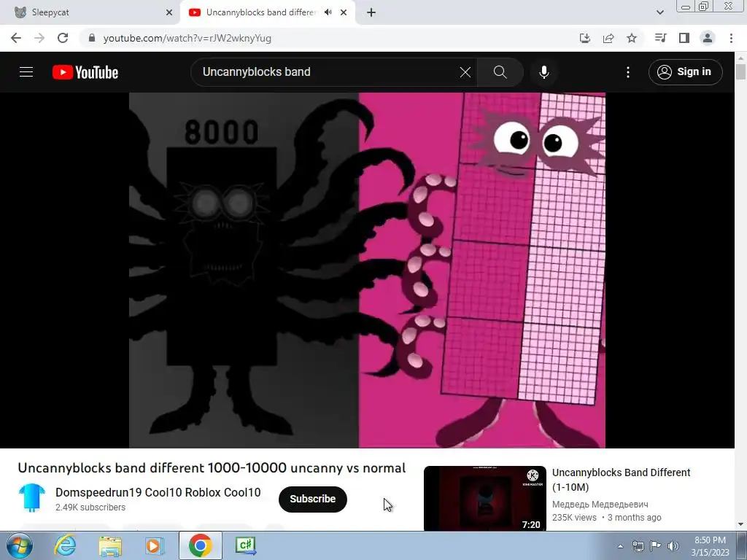Select Chrome taskbar button
Image resolution: width=747 pixels, height=560 pixels.
200,545
